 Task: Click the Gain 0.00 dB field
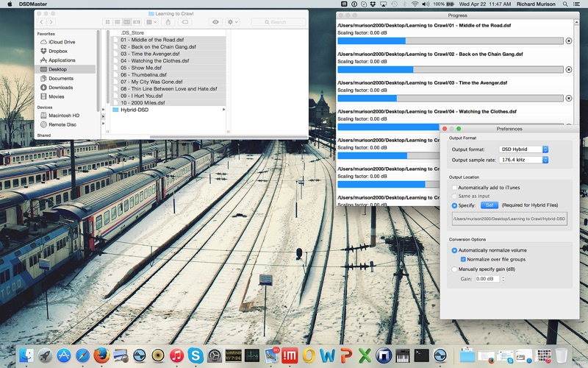tap(487, 279)
